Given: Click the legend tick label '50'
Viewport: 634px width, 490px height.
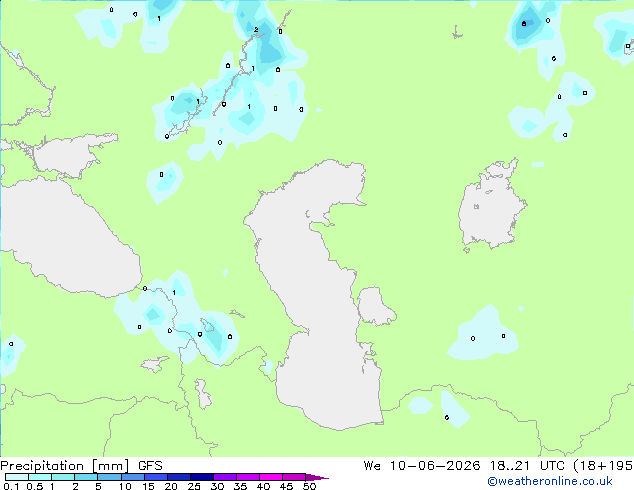Looking at the screenshot, I should [x=309, y=486].
